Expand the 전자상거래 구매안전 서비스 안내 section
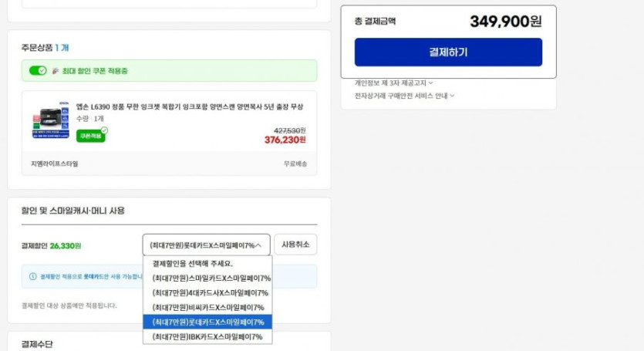Image resolution: width=644 pixels, height=351 pixels. (404, 96)
